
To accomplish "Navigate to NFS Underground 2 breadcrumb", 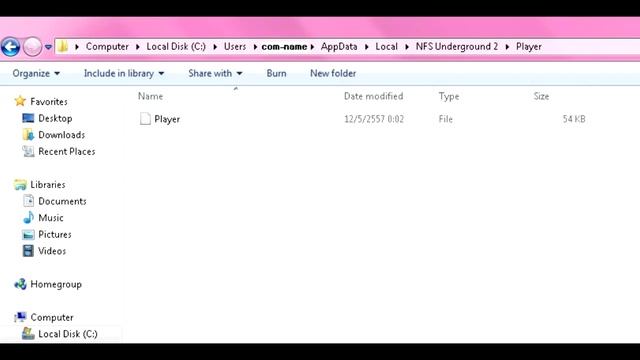I will coord(457,47).
